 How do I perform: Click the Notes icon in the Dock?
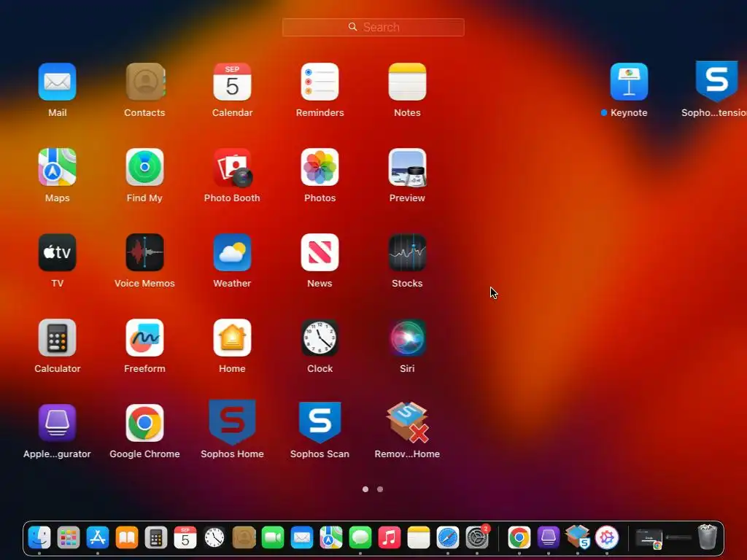tap(419, 538)
